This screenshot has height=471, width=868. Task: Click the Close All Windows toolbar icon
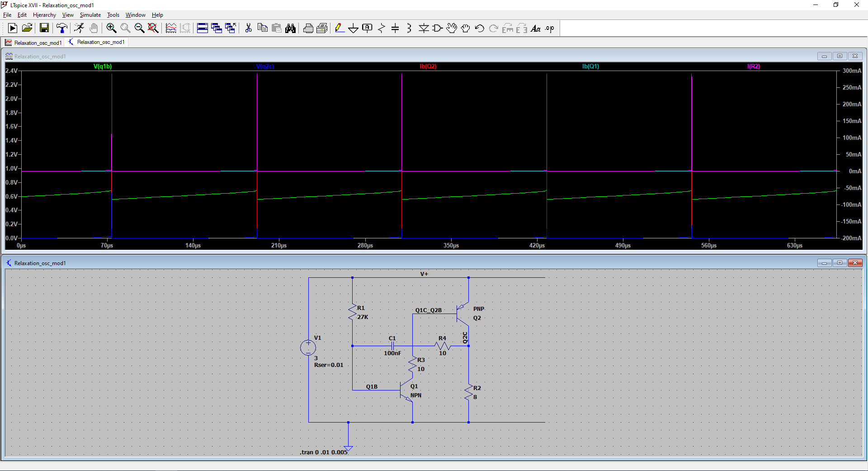click(231, 28)
